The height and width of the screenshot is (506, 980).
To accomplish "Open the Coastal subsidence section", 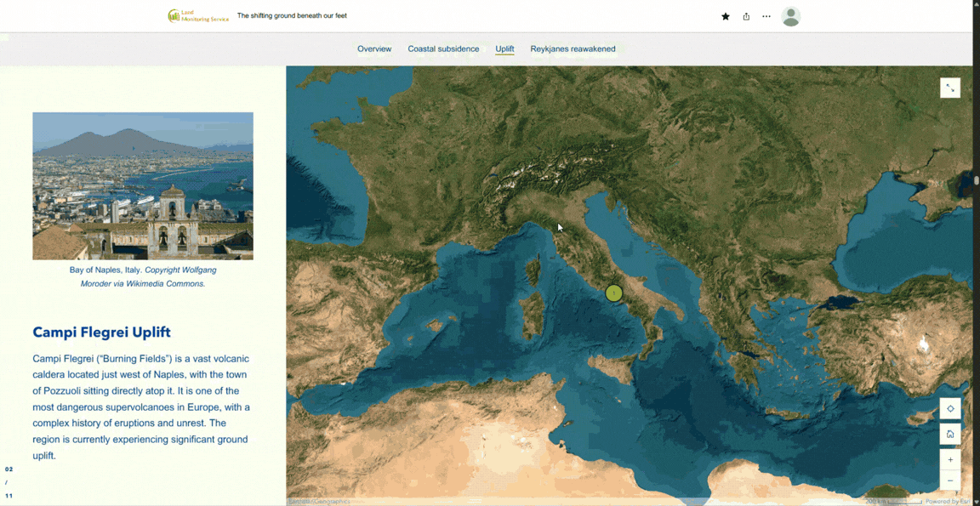I will (x=443, y=48).
